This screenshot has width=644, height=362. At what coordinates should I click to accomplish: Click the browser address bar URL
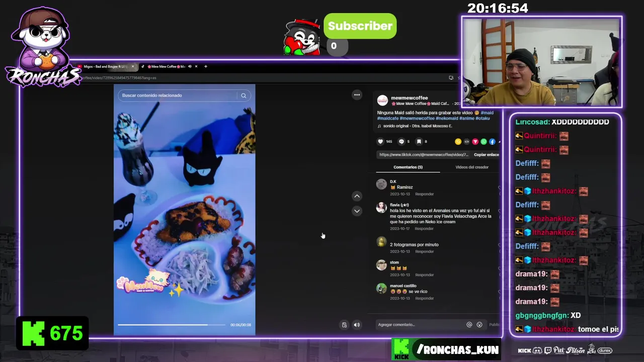(119, 78)
